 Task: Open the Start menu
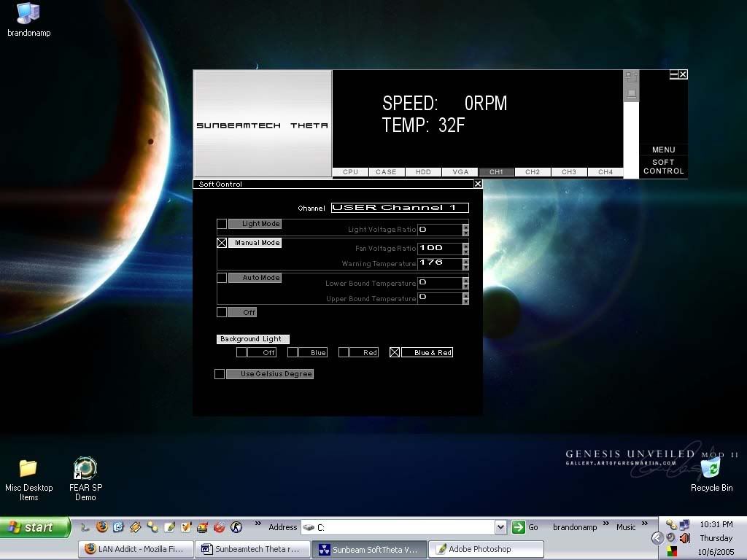tap(34, 527)
